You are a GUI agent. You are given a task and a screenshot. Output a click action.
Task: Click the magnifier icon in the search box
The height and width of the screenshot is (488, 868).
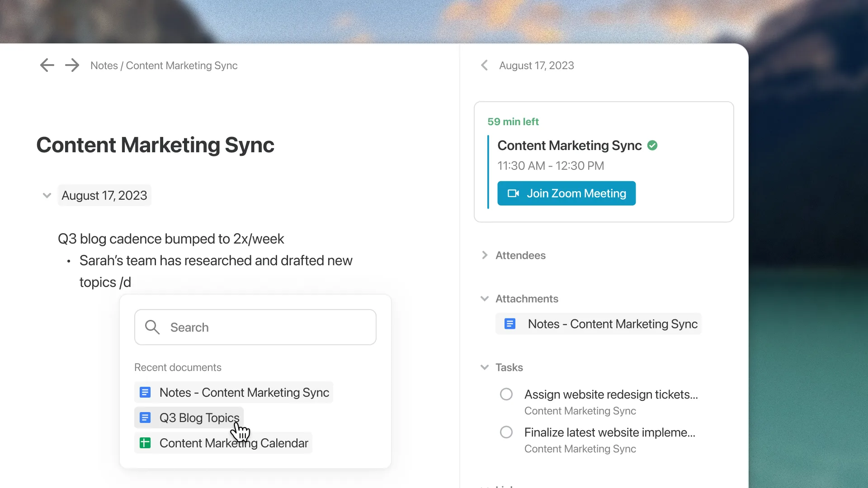(152, 327)
